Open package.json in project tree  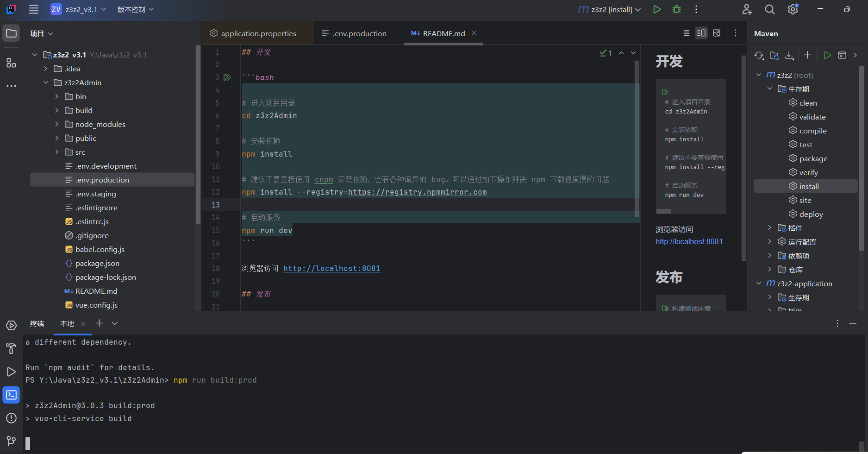pos(97,263)
